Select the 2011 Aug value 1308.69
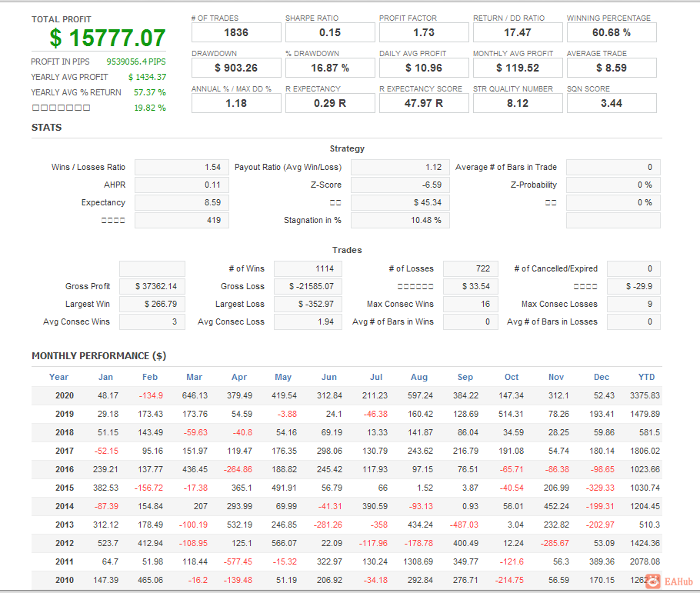Image resolution: width=700 pixels, height=593 pixels. (418, 561)
